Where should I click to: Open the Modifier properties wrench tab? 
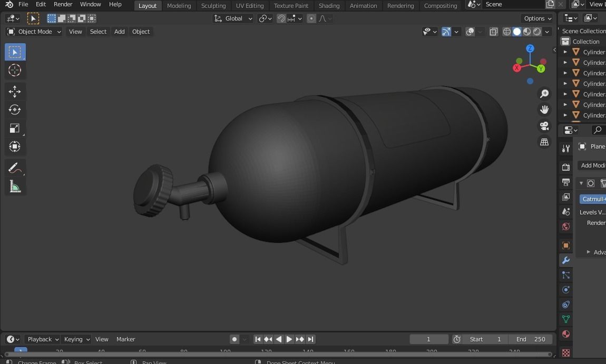click(x=565, y=260)
